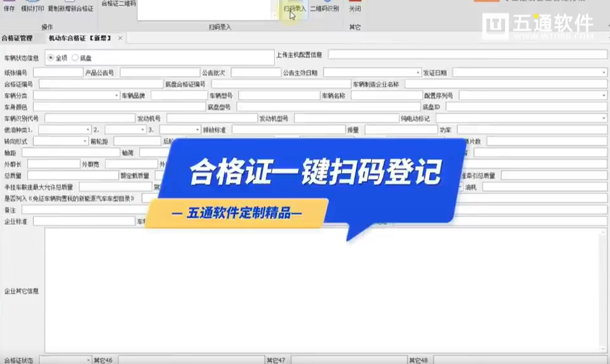Click the 前轮距 input field
The image size is (610, 364).
[x=137, y=141]
